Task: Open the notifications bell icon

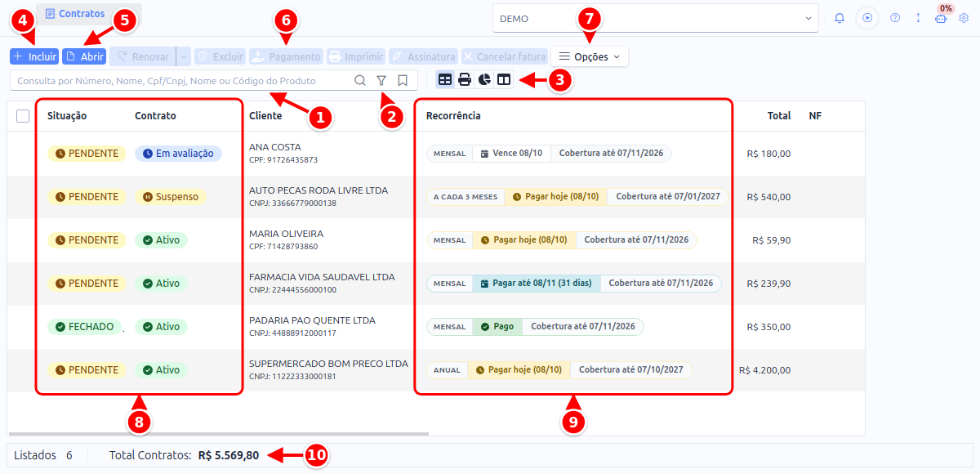Action: pos(840,17)
